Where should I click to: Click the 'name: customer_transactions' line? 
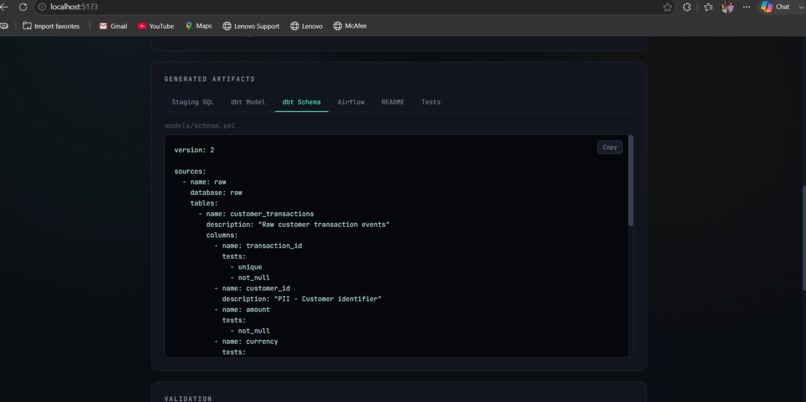(x=256, y=214)
